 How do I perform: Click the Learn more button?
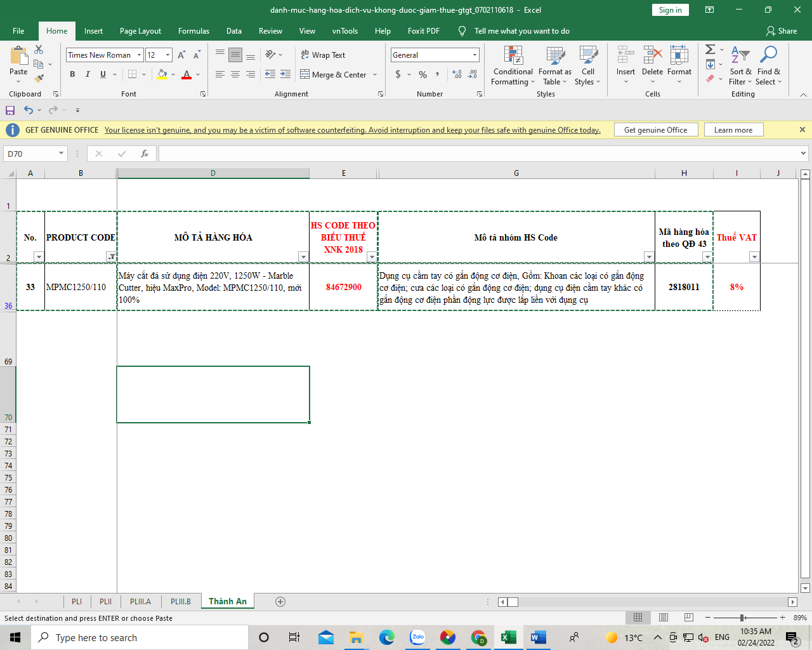point(733,130)
